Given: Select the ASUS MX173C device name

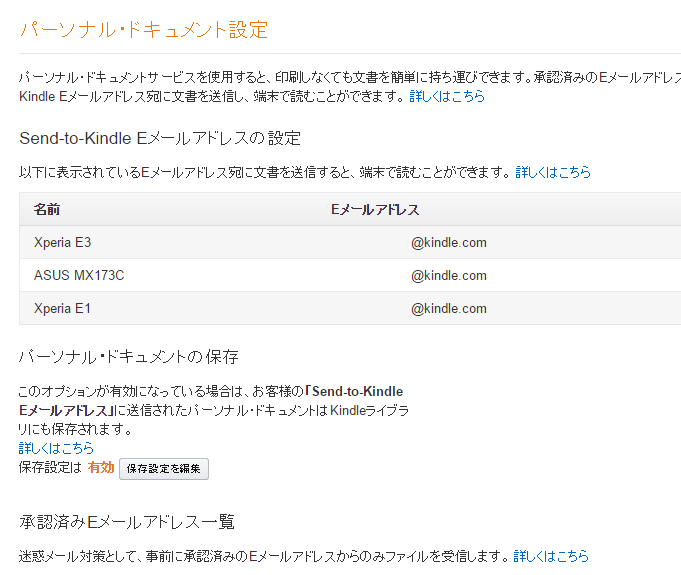Looking at the screenshot, I should [x=79, y=275].
